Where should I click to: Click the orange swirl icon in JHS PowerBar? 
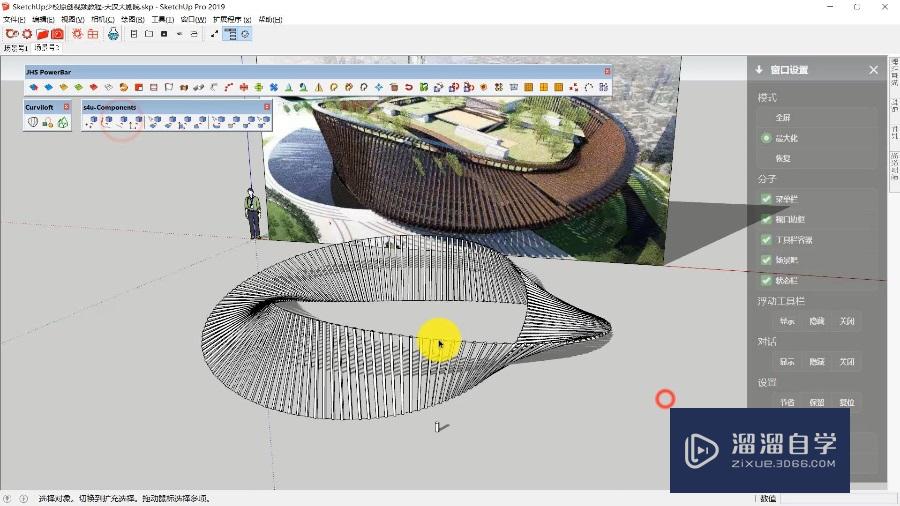click(123, 87)
